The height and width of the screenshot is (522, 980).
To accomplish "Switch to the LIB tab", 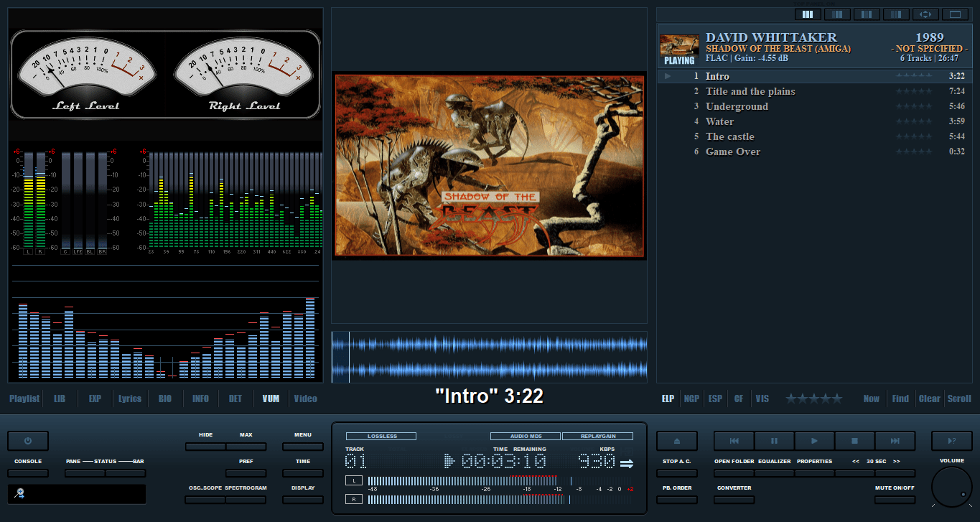I will click(x=60, y=399).
